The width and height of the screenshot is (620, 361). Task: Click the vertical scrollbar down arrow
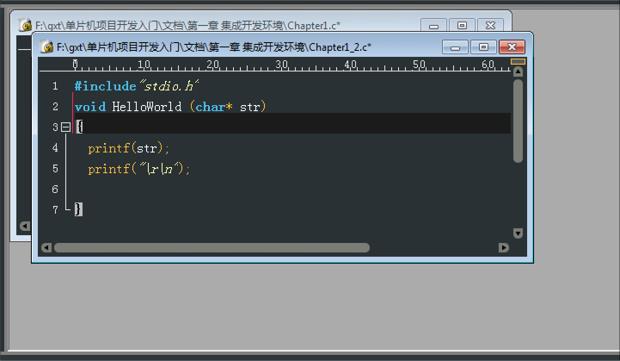point(518,233)
